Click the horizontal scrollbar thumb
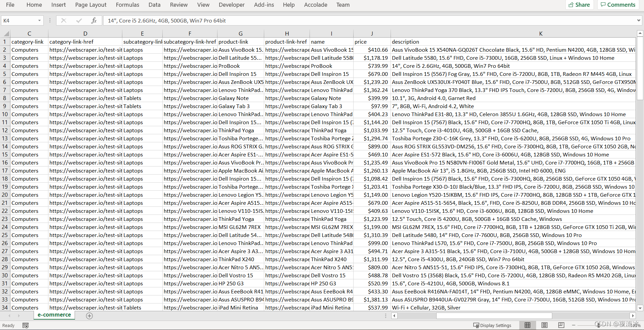The width and height of the screenshot is (644, 330). click(494, 316)
